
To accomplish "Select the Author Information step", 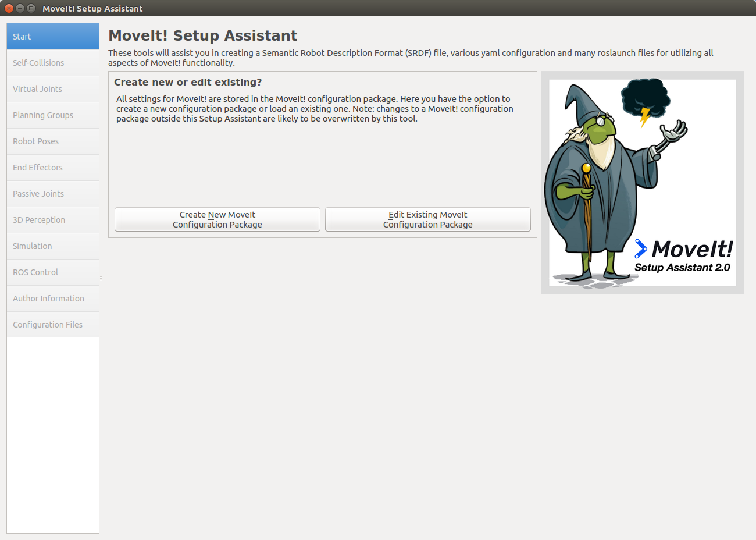I will click(x=53, y=299).
